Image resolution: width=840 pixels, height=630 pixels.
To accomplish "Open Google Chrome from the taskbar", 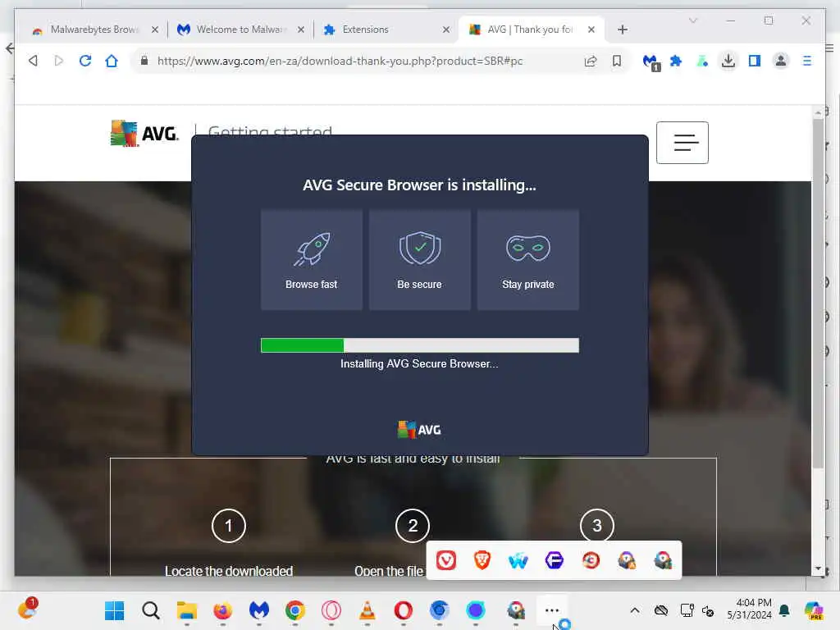I will [x=295, y=610].
